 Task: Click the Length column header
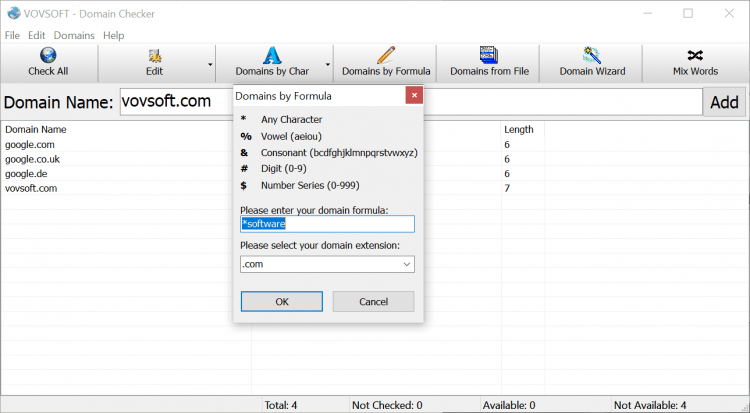519,129
